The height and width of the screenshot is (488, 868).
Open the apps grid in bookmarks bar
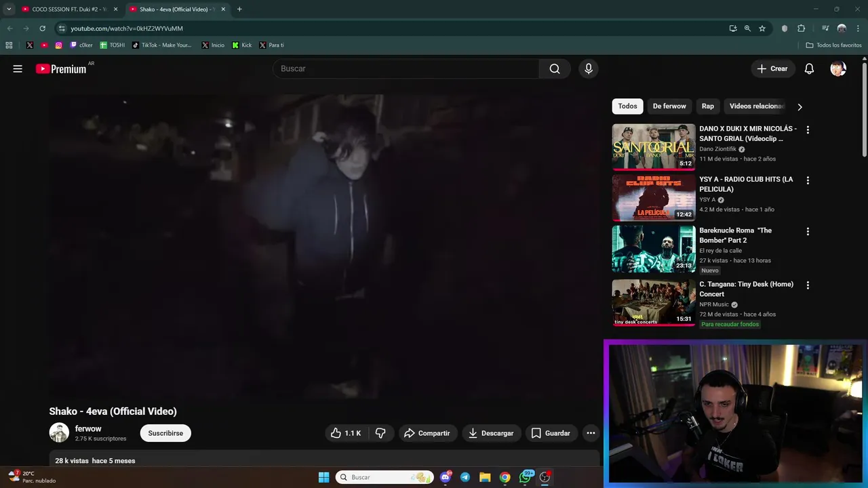(x=9, y=45)
